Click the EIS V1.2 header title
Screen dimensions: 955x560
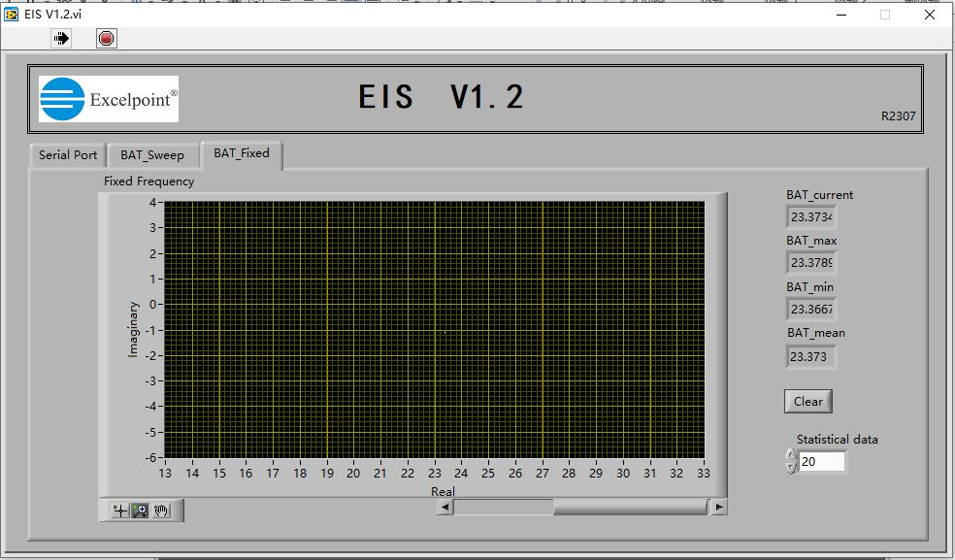coord(441,97)
